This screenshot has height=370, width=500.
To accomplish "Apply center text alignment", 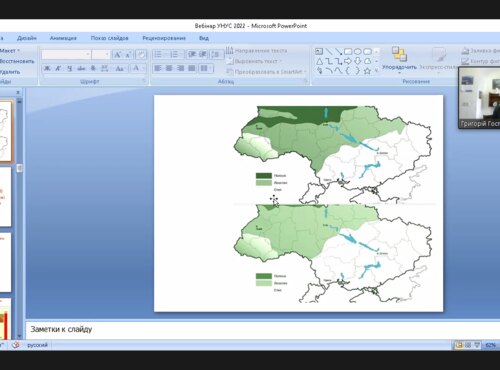I will (169, 68).
